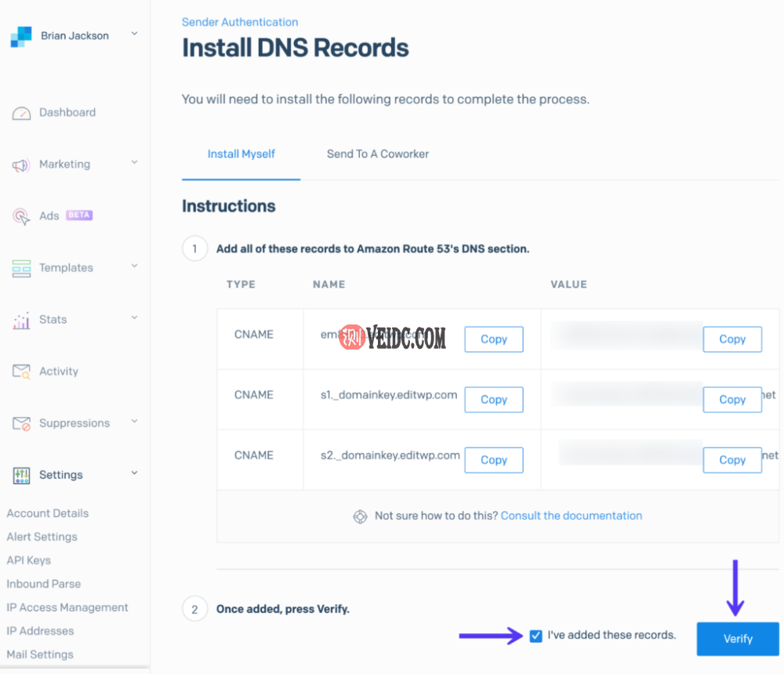Select the Install Myself tab
This screenshot has height=674, width=784.
pos(241,154)
